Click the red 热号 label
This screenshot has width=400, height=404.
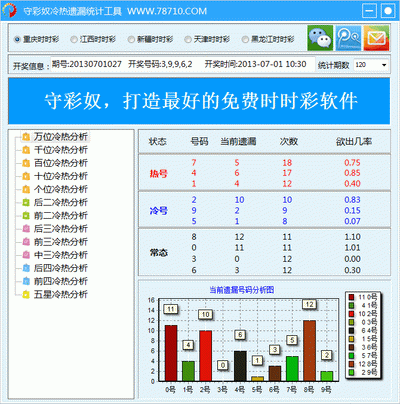tap(158, 174)
